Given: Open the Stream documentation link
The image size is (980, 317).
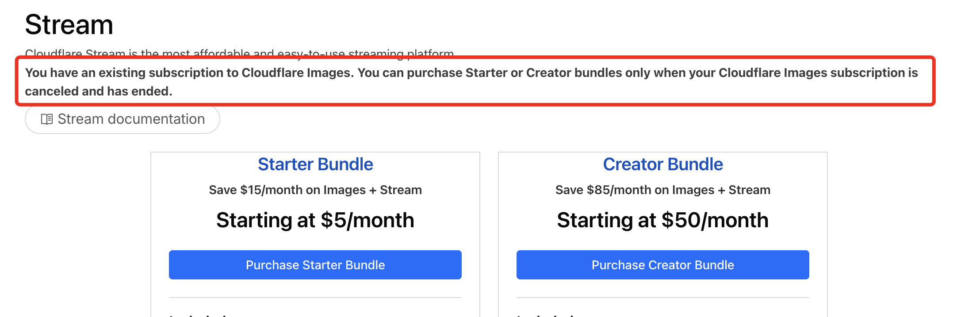Looking at the screenshot, I should tap(131, 119).
